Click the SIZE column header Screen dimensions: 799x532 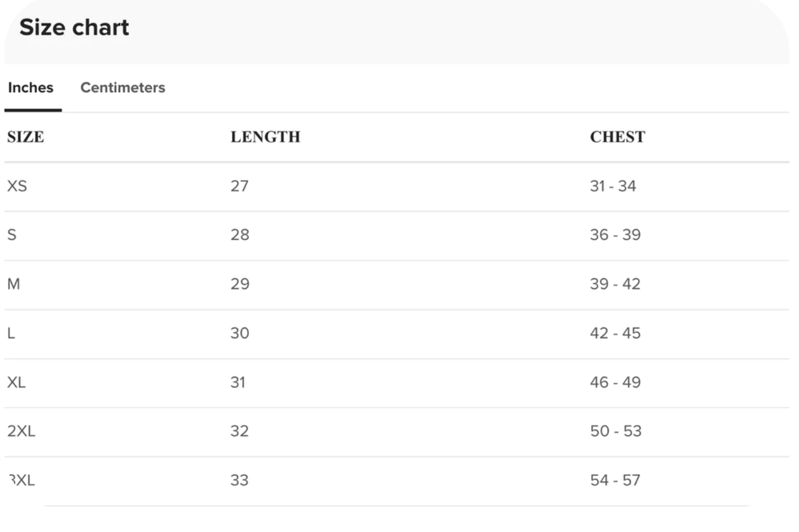tap(26, 137)
